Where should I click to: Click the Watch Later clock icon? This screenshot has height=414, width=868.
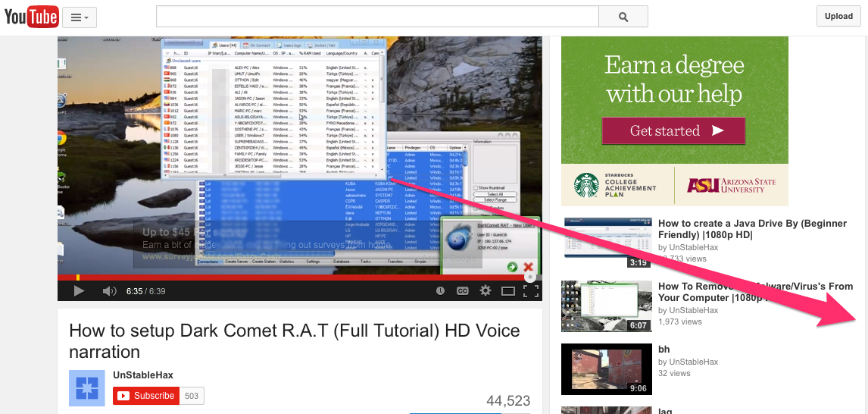(441, 291)
